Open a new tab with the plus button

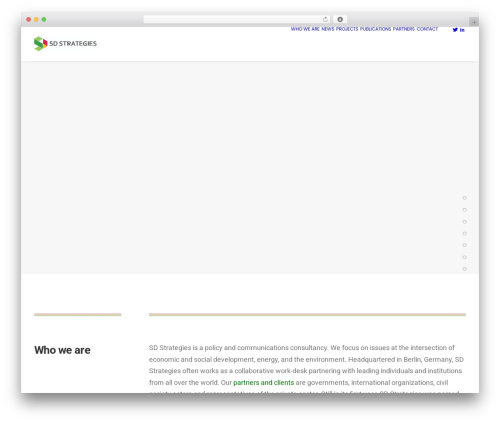pos(474,22)
